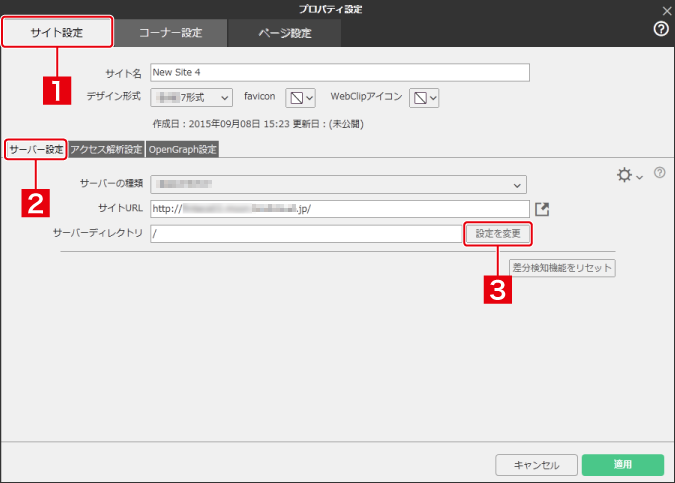
Task: Click the small help icon beside the gear
Action: (659, 173)
